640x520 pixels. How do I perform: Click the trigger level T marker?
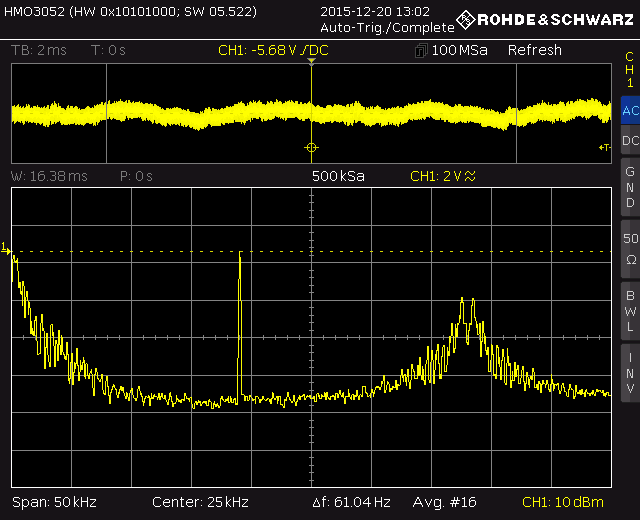point(604,148)
